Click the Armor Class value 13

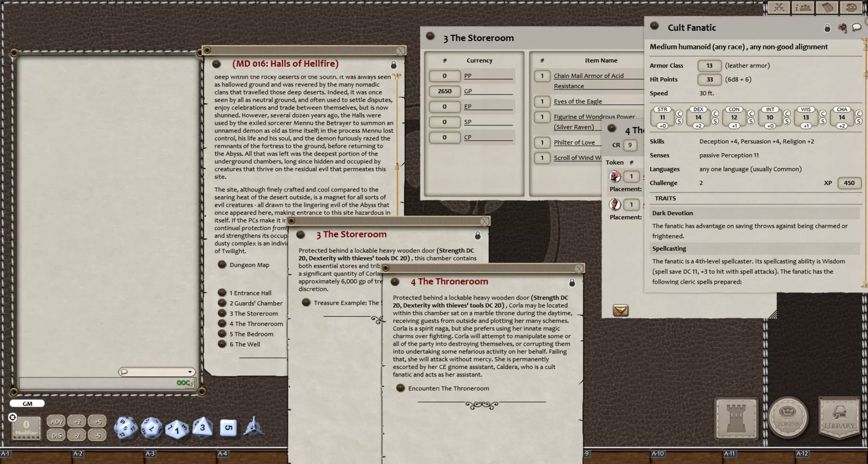click(x=710, y=66)
